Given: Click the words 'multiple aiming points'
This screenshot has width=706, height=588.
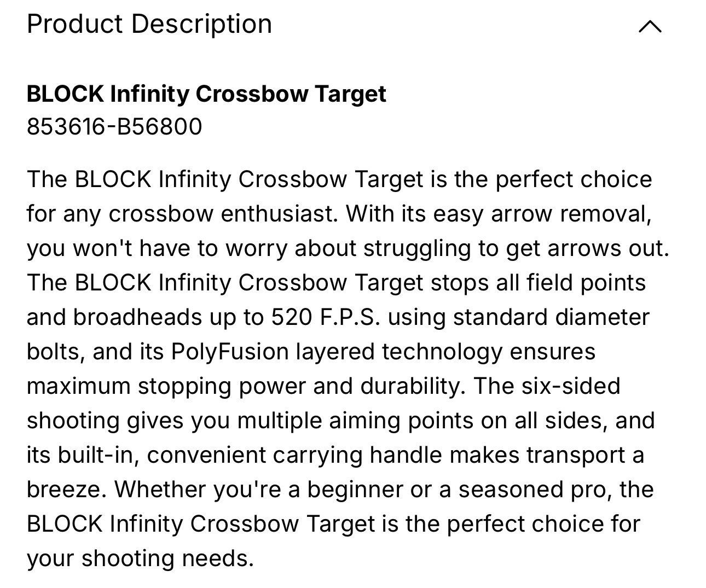Looking at the screenshot, I should [356, 421].
